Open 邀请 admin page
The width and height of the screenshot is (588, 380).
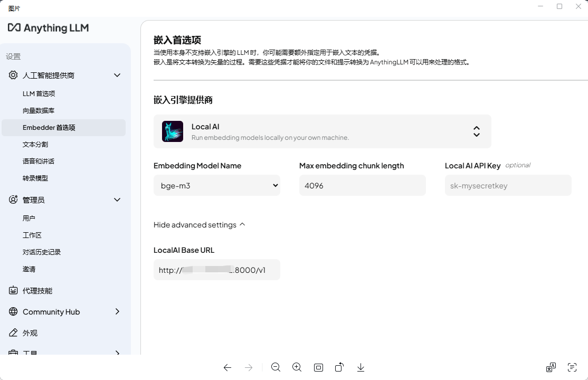pyautogui.click(x=29, y=269)
